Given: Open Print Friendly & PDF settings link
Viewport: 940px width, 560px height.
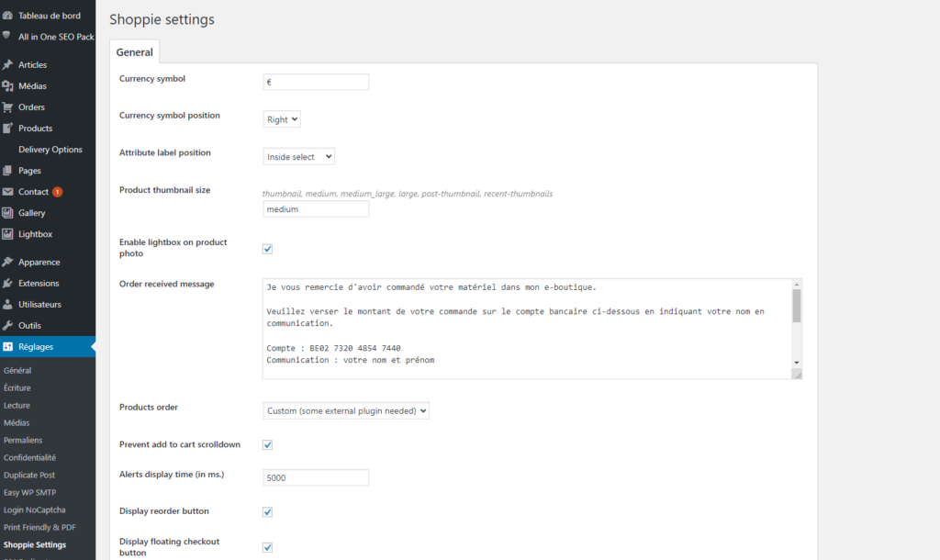Looking at the screenshot, I should click(x=39, y=527).
